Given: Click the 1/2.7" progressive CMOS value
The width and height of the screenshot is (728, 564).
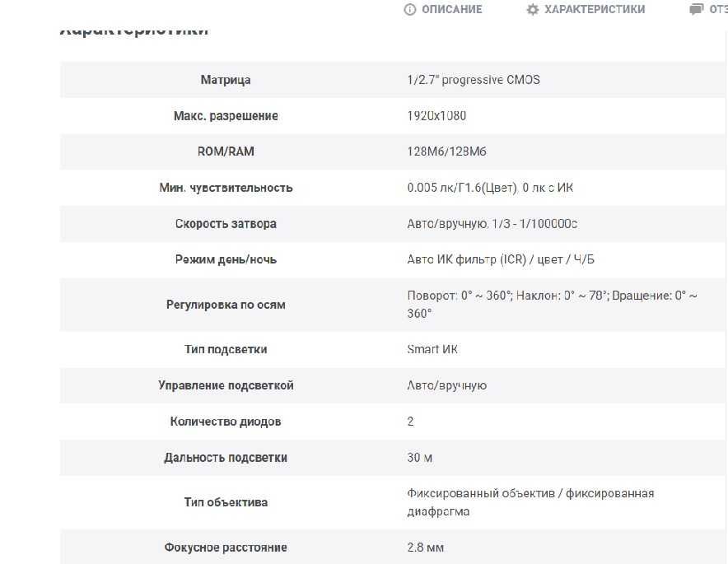Looking at the screenshot, I should coord(474,80).
